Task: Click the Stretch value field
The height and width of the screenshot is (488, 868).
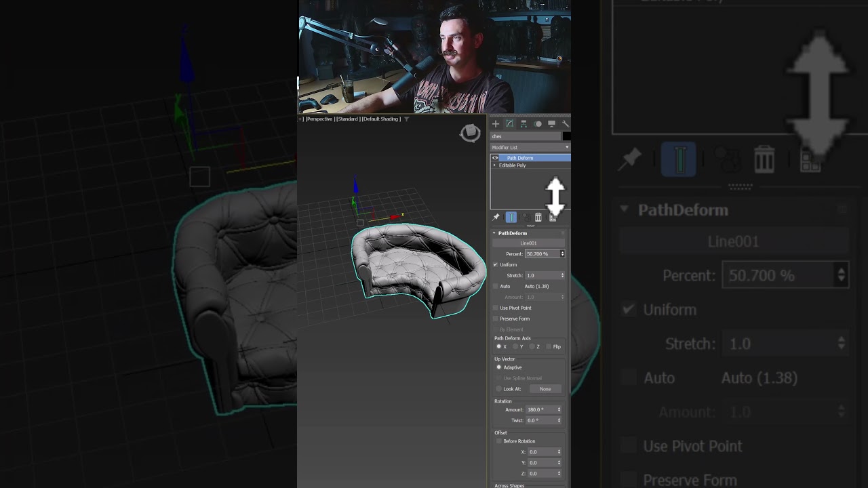Action: pos(542,276)
